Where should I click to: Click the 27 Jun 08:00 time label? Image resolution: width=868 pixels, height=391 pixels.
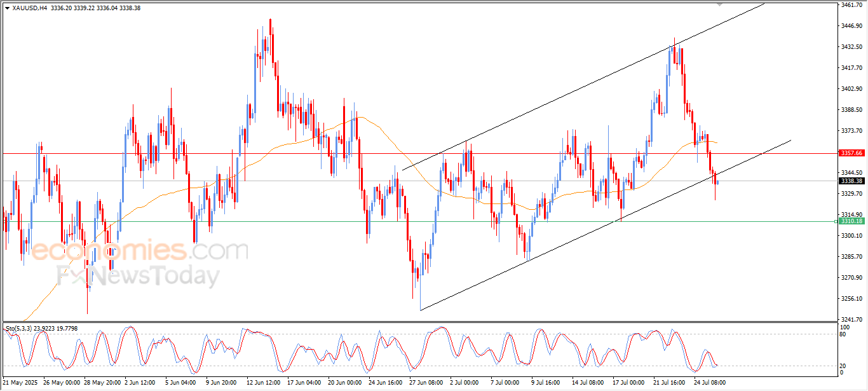(428, 383)
